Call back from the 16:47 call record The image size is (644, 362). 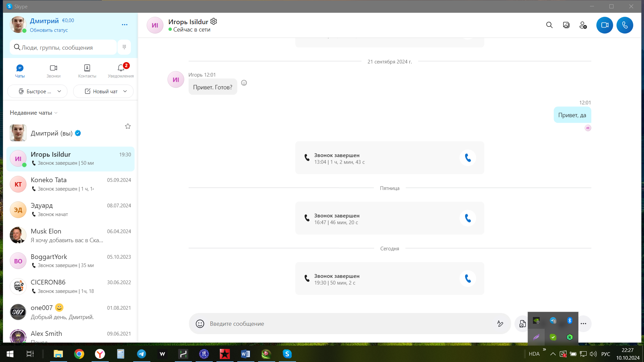pyautogui.click(x=467, y=218)
